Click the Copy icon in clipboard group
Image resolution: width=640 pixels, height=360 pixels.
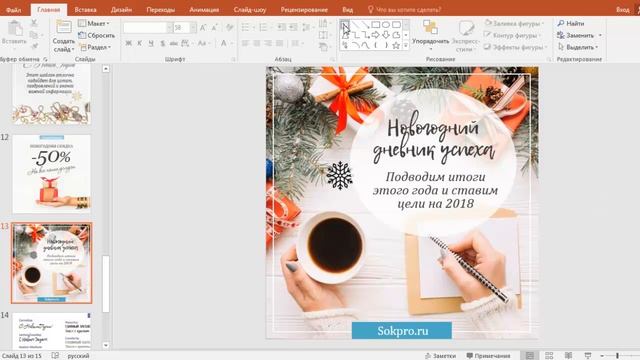34,35
